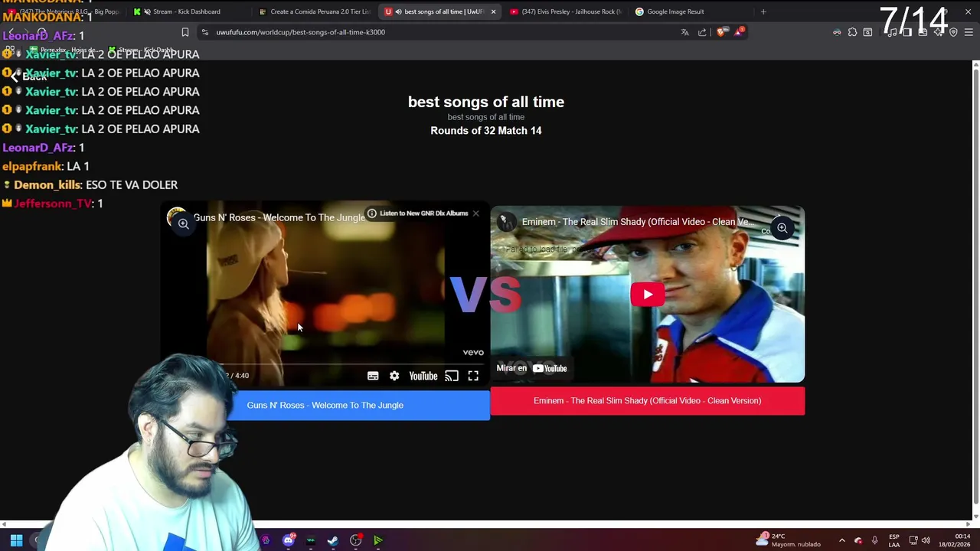Open the extensions puzzle icon in the browser toolbar
The height and width of the screenshot is (551, 980).
(x=852, y=32)
